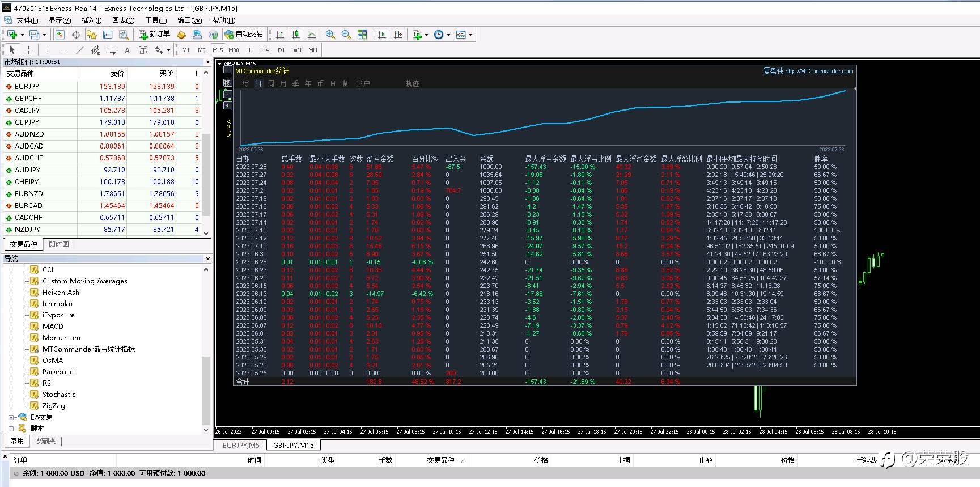Select the horizontal line drawing tool

[x=63, y=50]
